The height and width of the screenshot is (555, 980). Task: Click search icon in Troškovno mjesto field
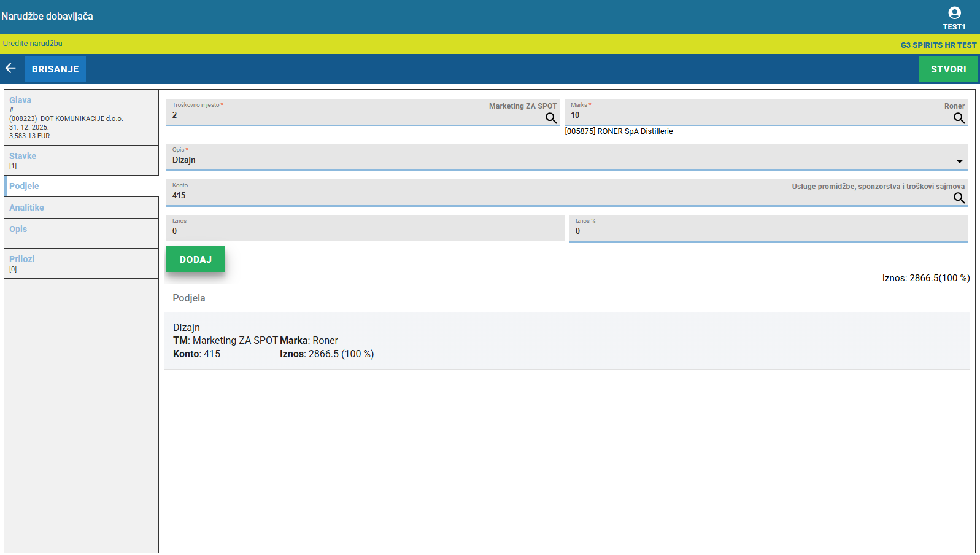(550, 118)
